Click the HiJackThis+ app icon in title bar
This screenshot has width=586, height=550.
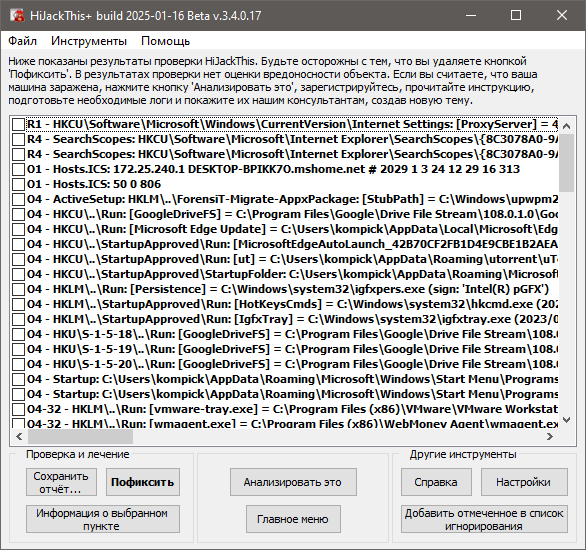[17, 15]
